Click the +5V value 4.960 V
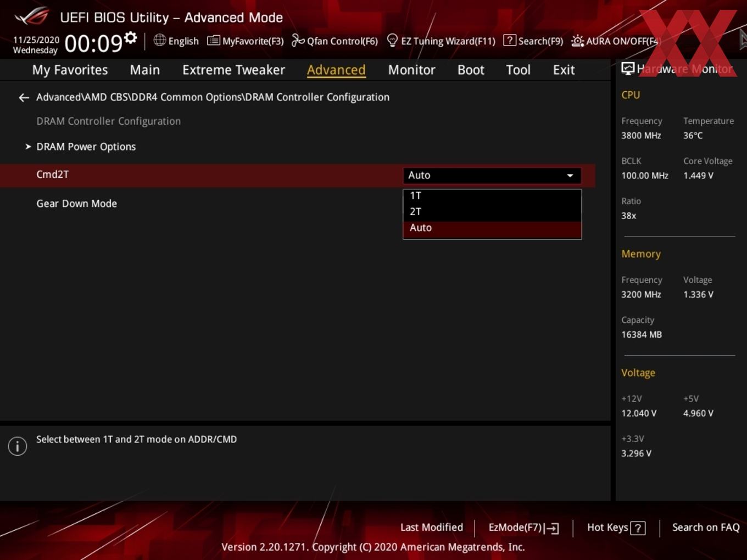Viewport: 747px width, 560px height. [x=698, y=413]
